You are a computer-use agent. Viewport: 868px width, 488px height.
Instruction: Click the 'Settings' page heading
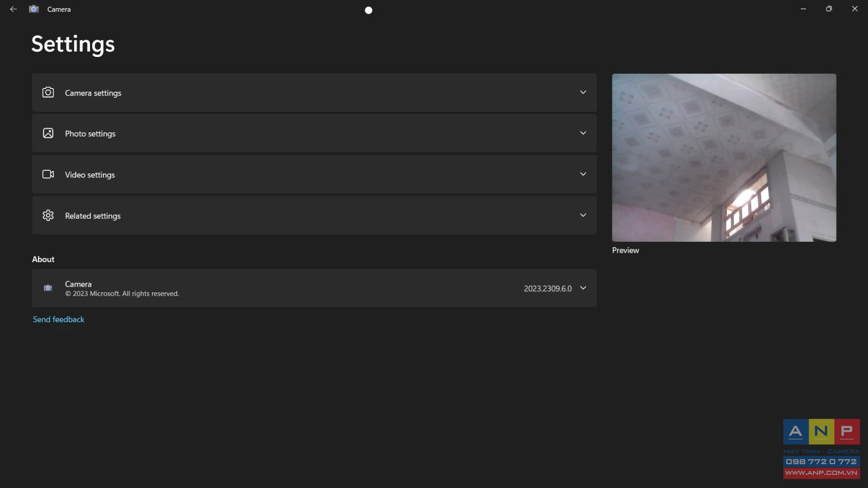(73, 44)
